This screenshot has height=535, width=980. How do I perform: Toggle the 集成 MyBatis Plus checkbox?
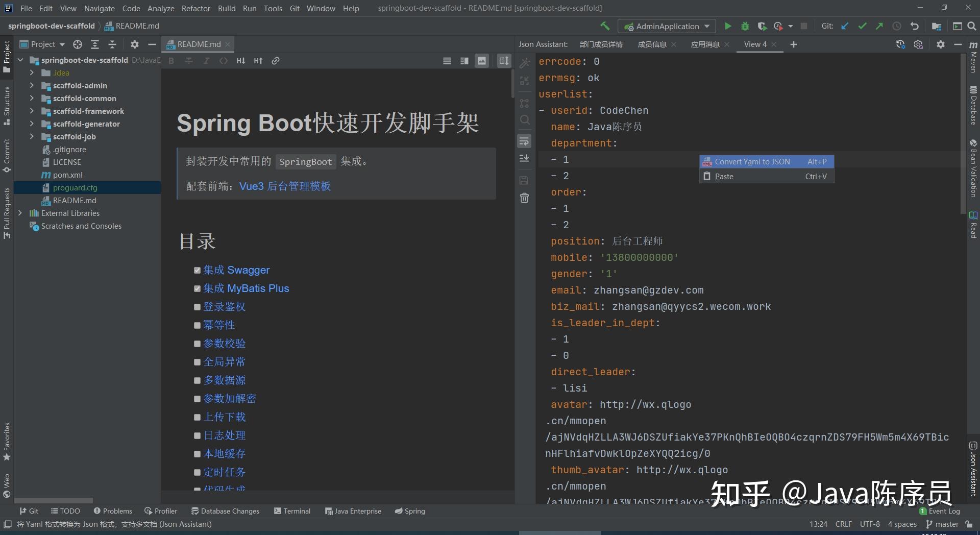198,288
